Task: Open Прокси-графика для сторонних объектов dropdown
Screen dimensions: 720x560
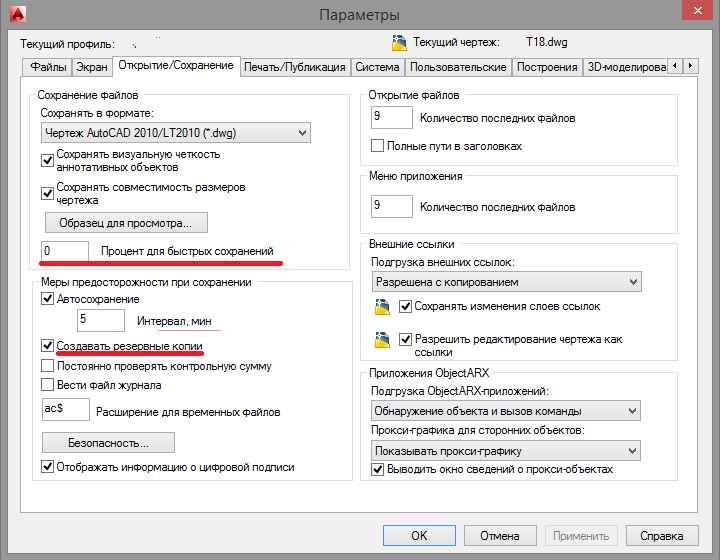Action: (506, 451)
